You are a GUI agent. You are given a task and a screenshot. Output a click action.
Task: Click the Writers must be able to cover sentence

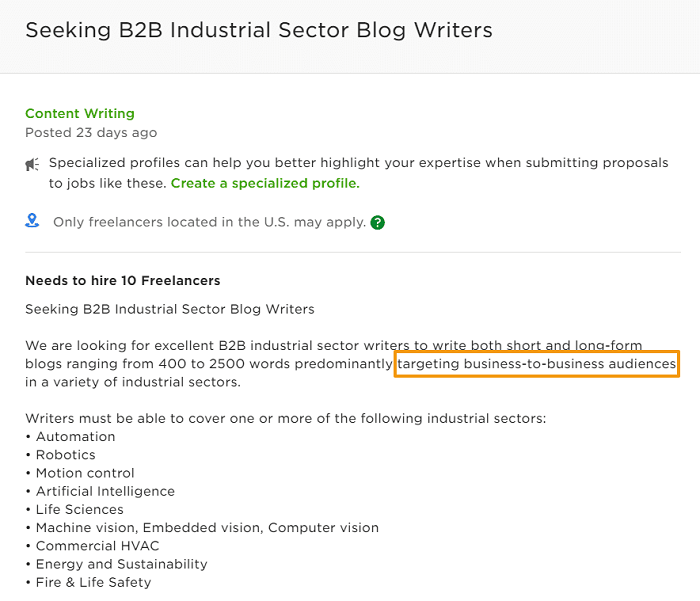pos(285,418)
